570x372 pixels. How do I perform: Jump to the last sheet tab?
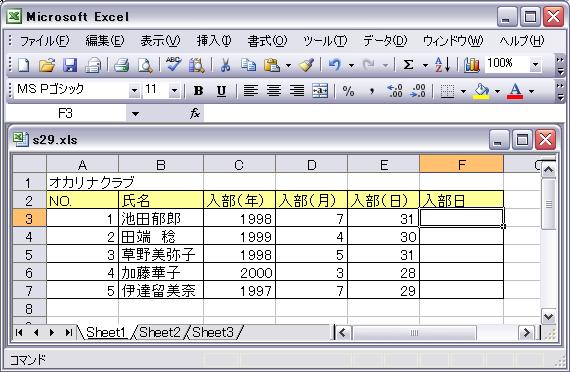point(68,332)
